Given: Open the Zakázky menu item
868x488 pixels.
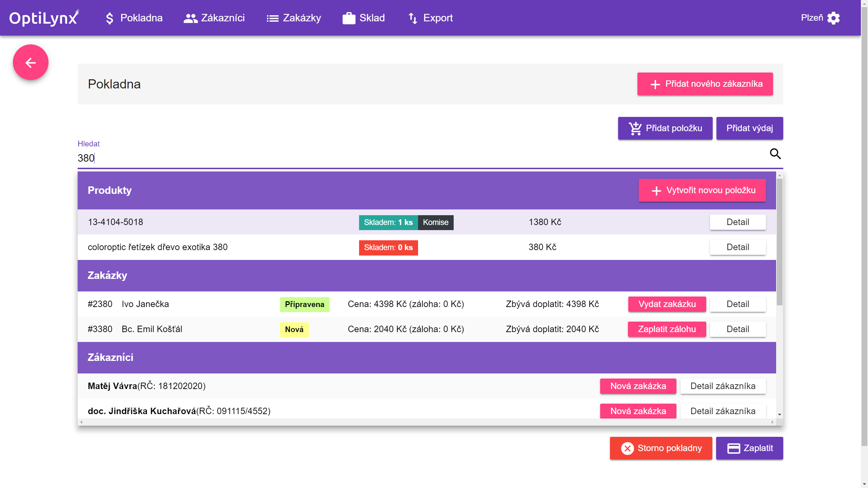Looking at the screenshot, I should coord(294,18).
